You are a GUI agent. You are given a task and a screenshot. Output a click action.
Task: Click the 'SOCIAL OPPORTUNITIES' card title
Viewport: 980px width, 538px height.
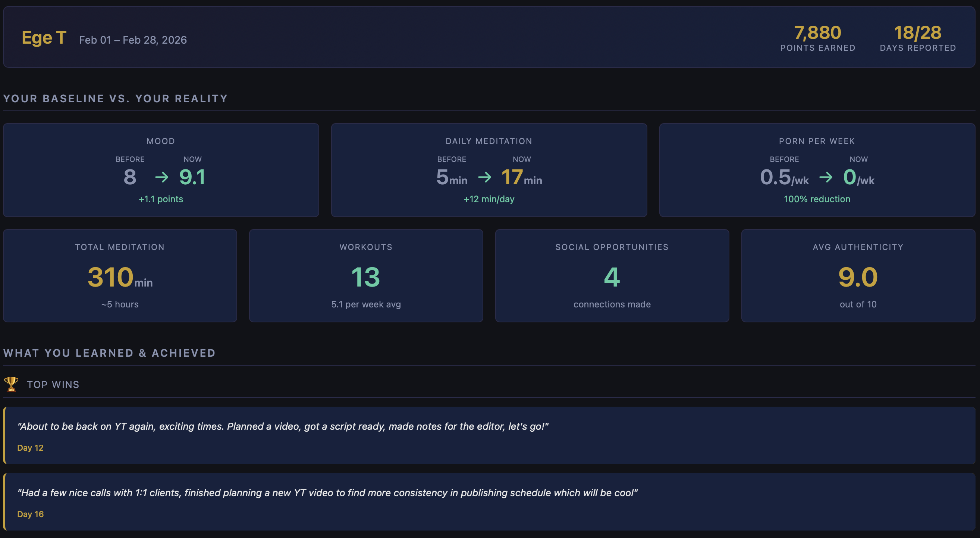(x=612, y=247)
